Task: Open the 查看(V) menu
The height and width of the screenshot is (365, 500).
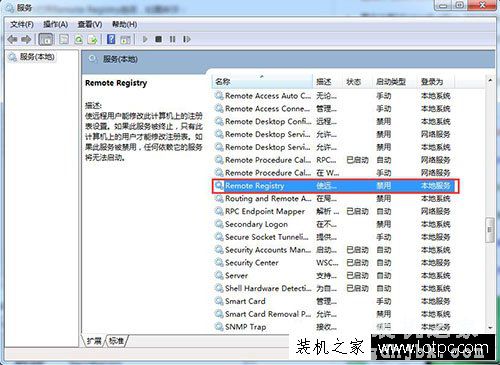Action: coord(90,24)
